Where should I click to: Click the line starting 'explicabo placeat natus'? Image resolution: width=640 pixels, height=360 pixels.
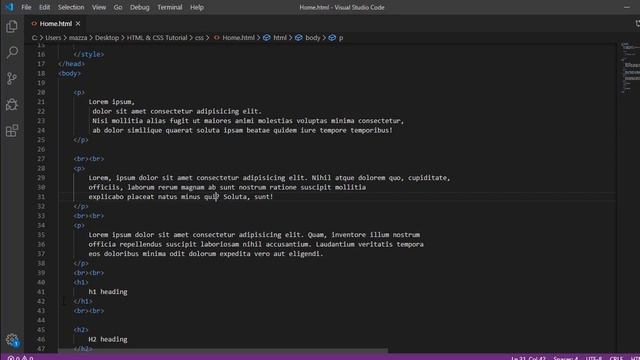pyautogui.click(x=181, y=197)
